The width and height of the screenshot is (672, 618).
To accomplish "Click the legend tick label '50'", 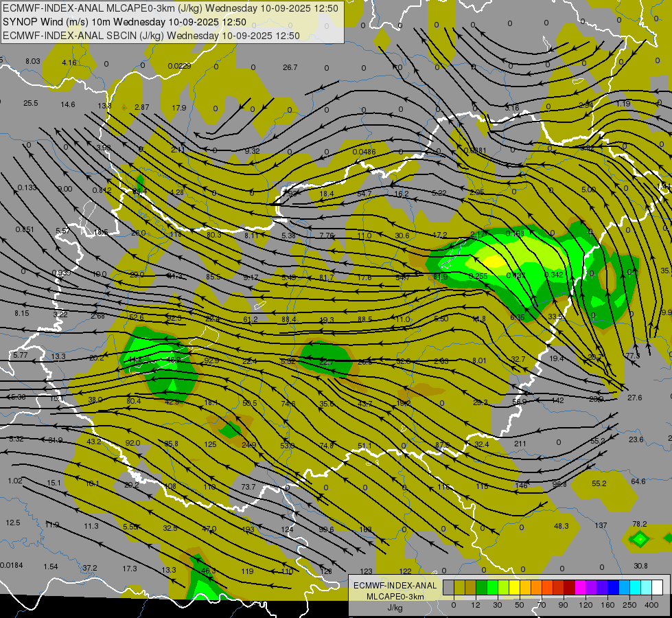I will (520, 605).
